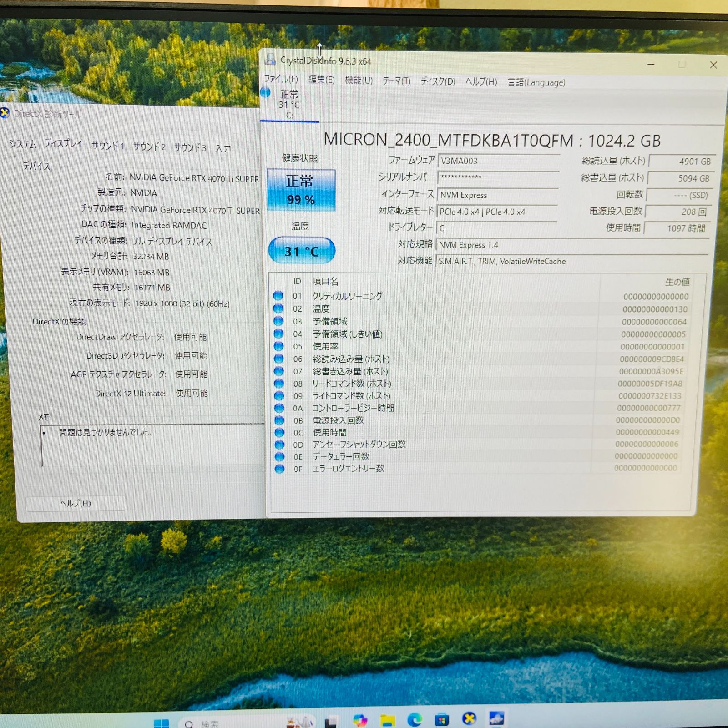Click the メモ notes box in DirectX tool
This screenshot has height=728, width=728.
(x=153, y=446)
